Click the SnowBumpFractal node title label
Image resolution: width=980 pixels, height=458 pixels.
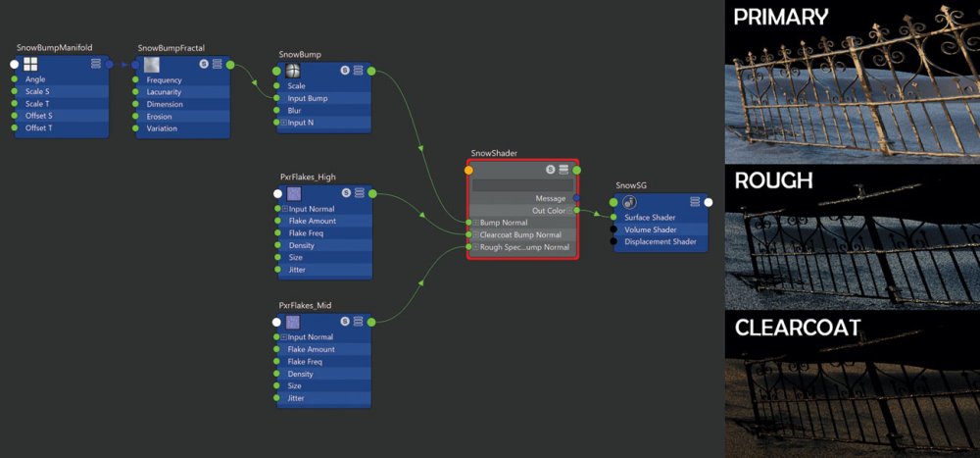(171, 47)
